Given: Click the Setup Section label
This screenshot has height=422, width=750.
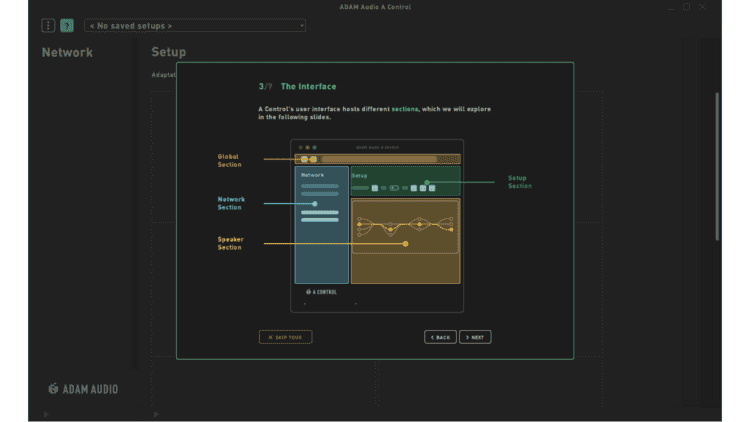Looking at the screenshot, I should (519, 182).
